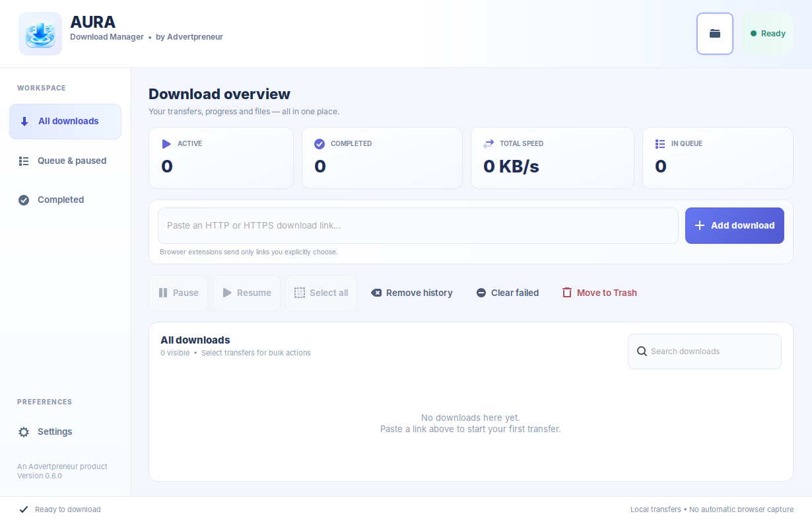Image resolution: width=812 pixels, height=522 pixels.
Task: Click the In queue list icon
Action: (x=660, y=143)
